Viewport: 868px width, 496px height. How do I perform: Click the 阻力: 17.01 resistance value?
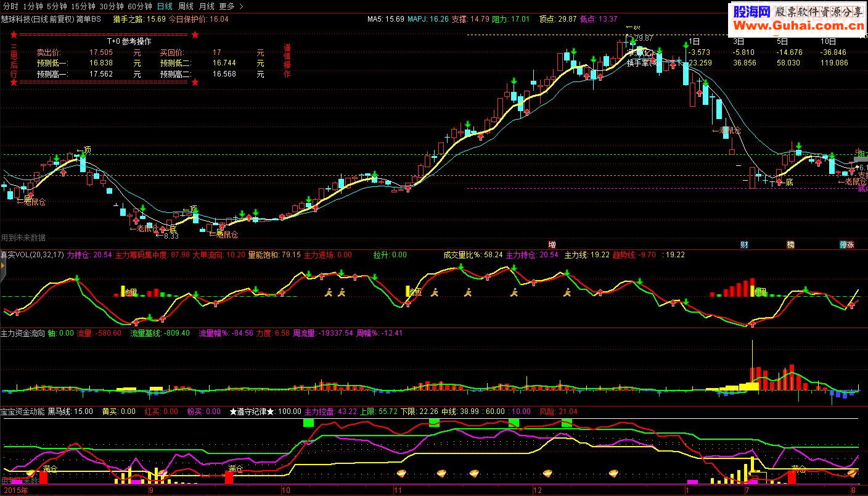pyautogui.click(x=511, y=19)
